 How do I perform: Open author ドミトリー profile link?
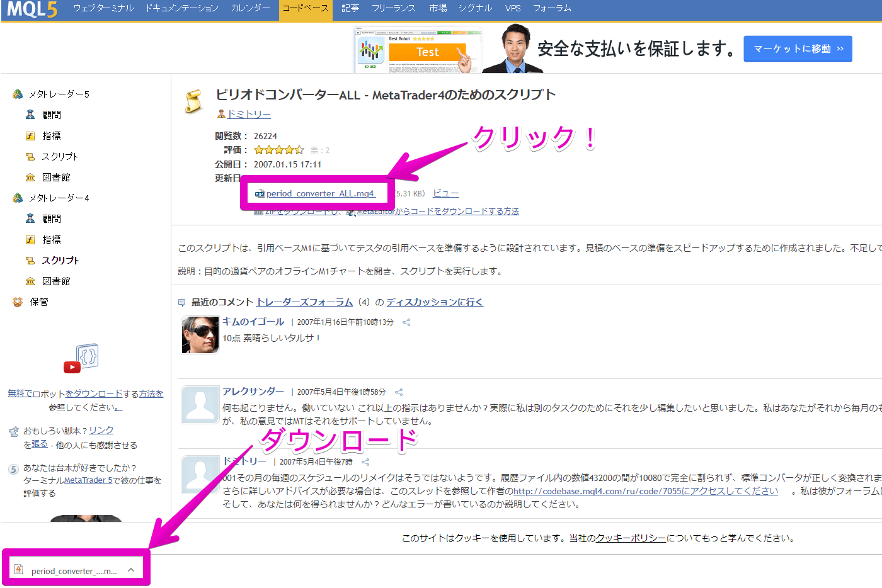tap(249, 114)
